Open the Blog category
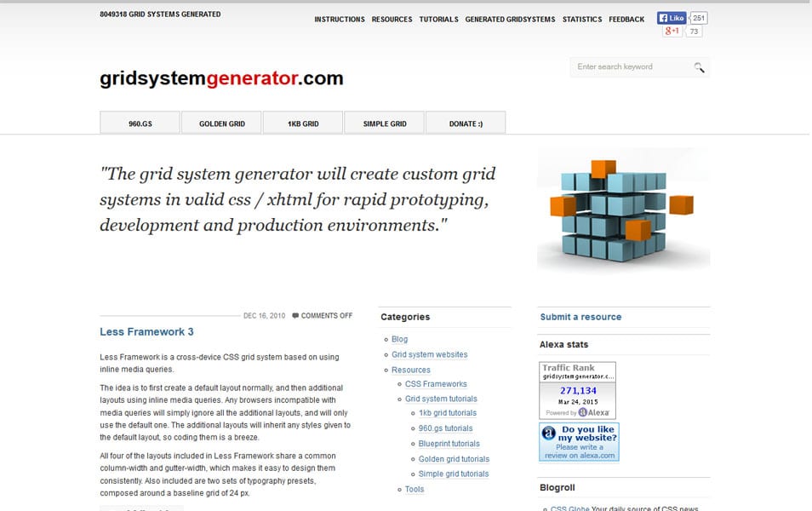Image resolution: width=812 pixels, height=511 pixels. click(399, 339)
